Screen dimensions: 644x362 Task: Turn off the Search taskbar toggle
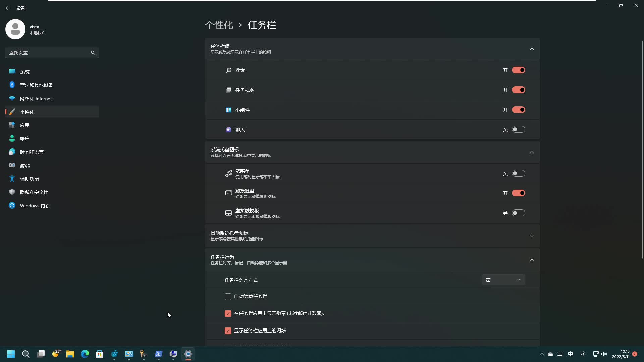click(518, 70)
